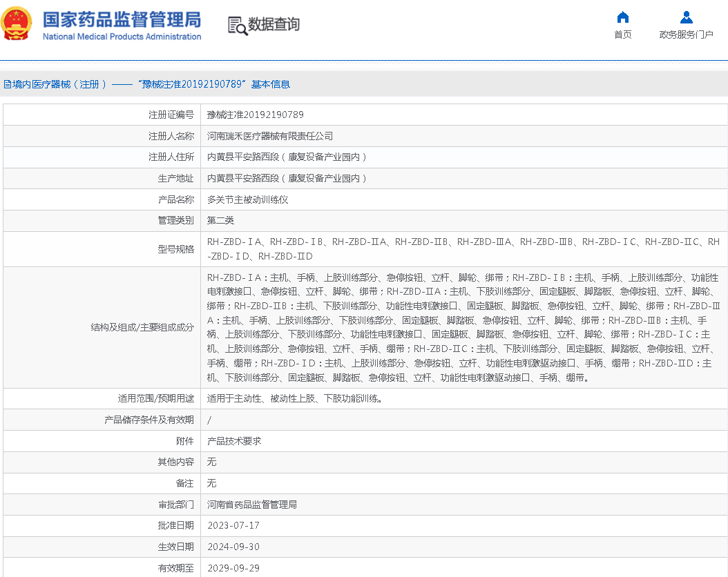Viewport: 728px width, 577px height.
Task: Click the 数据查询 magnifier icon
Action: pyautogui.click(x=237, y=25)
